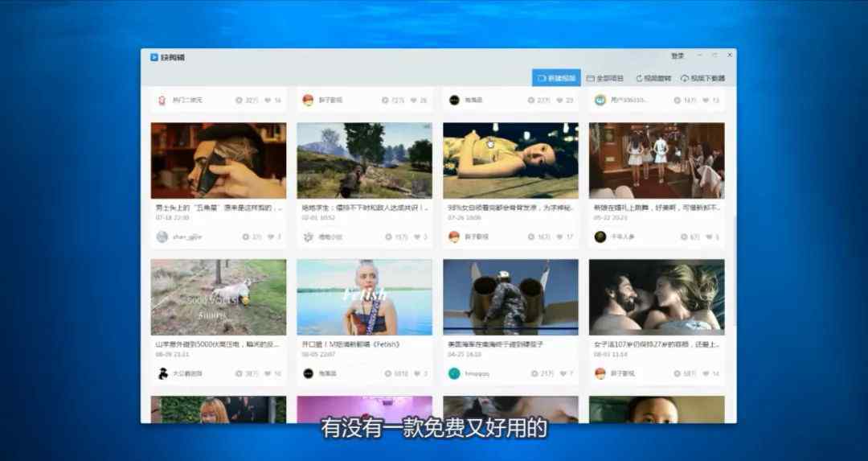Click view count icon under the wedding dance video
Image resolution: width=868 pixels, height=461 pixels.
(x=684, y=237)
